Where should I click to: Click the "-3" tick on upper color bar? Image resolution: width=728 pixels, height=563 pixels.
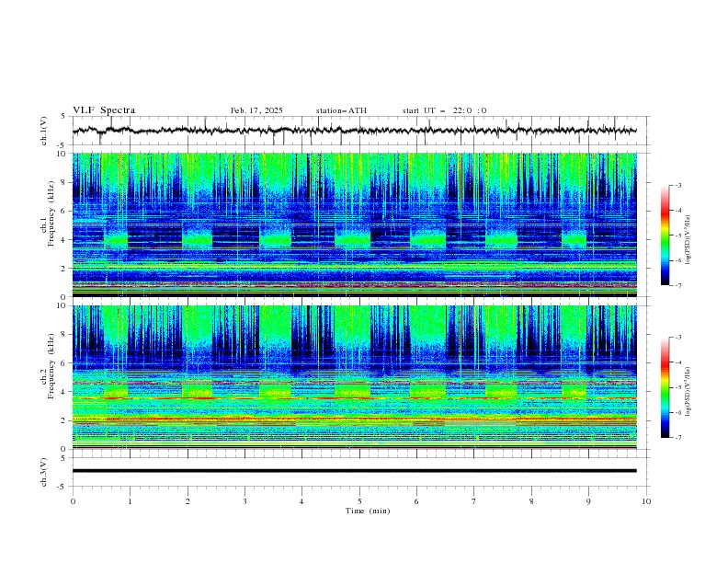pos(677,185)
